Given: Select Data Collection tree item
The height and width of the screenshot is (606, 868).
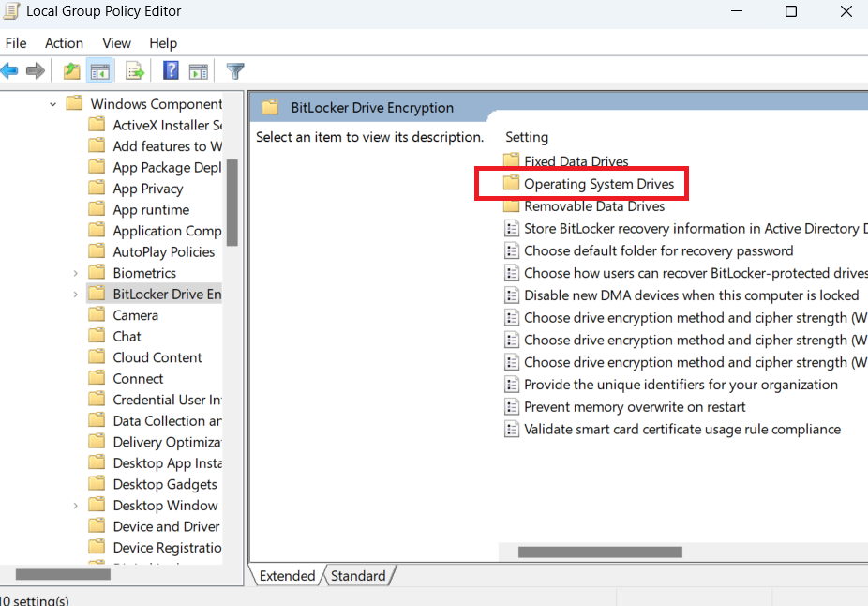Looking at the screenshot, I should click(167, 420).
